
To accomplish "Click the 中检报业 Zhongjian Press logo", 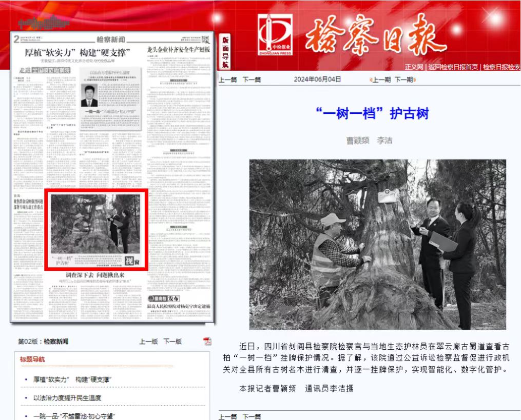I will tap(275, 35).
